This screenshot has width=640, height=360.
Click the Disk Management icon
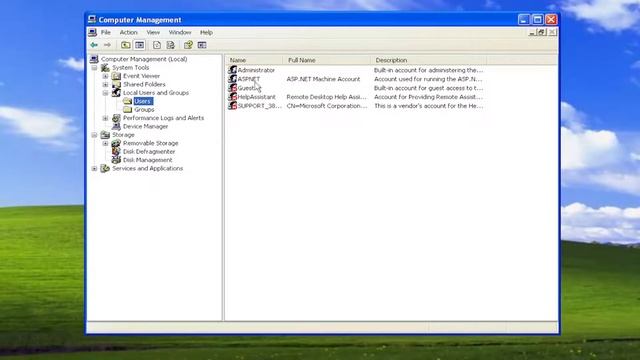point(116,160)
